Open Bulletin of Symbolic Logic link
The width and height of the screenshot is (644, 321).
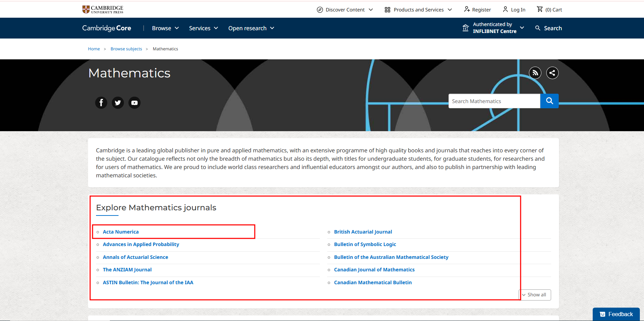click(x=365, y=244)
